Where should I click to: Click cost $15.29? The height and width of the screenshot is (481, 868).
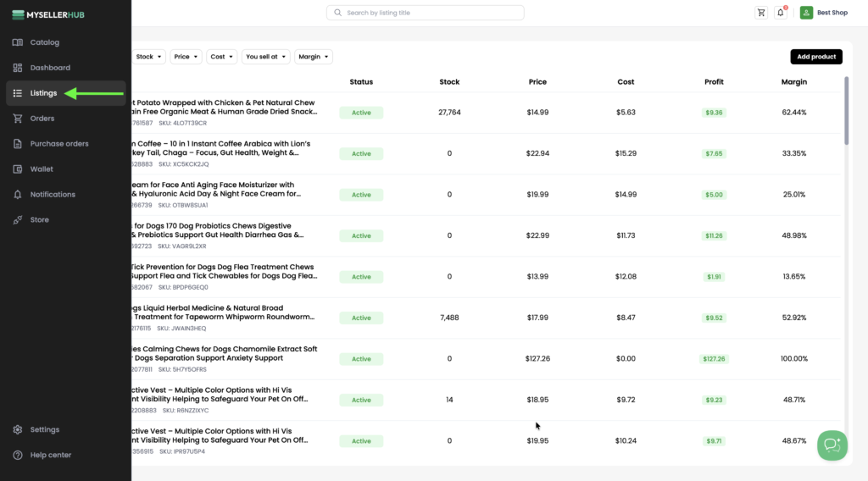point(626,153)
